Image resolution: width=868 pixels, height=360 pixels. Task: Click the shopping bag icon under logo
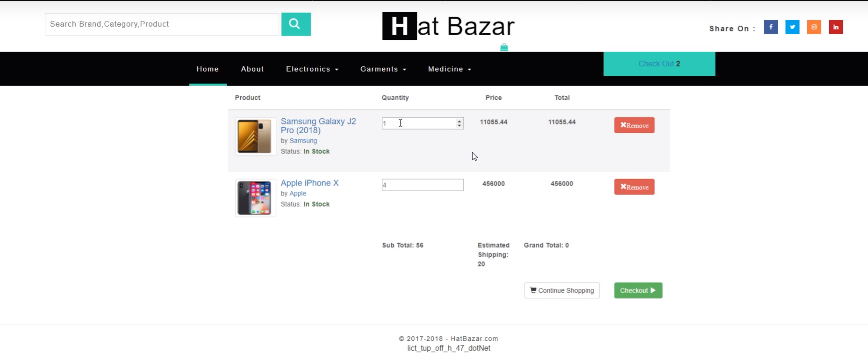click(x=504, y=47)
